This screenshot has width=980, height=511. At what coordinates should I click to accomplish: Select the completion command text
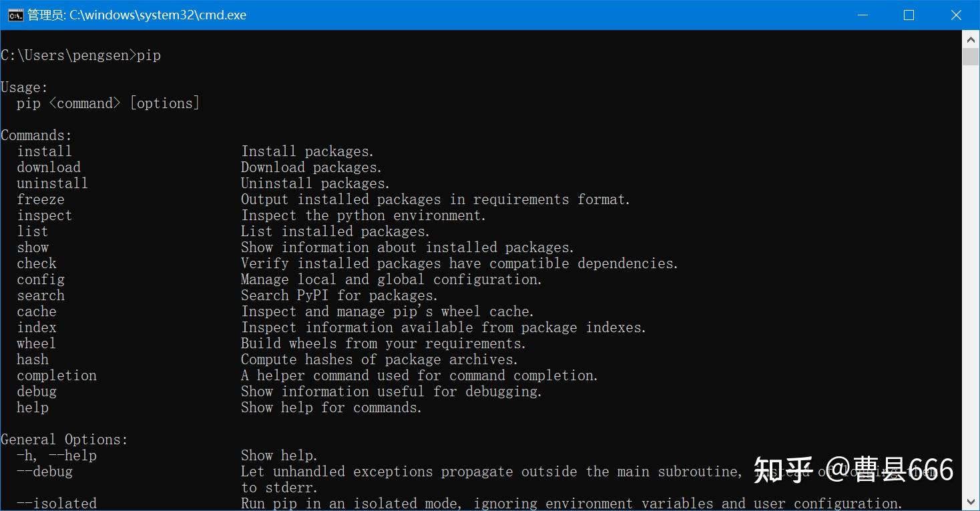(x=56, y=375)
